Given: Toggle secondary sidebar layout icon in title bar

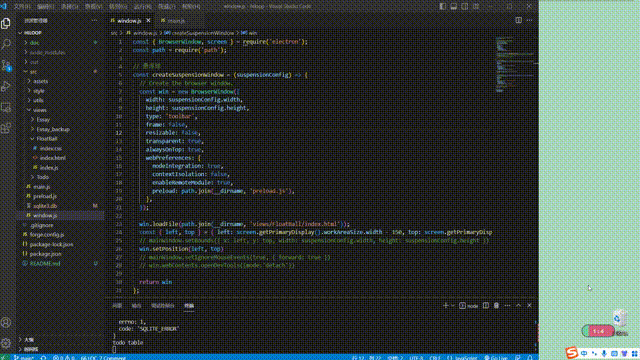Looking at the screenshot, I should [x=465, y=7].
